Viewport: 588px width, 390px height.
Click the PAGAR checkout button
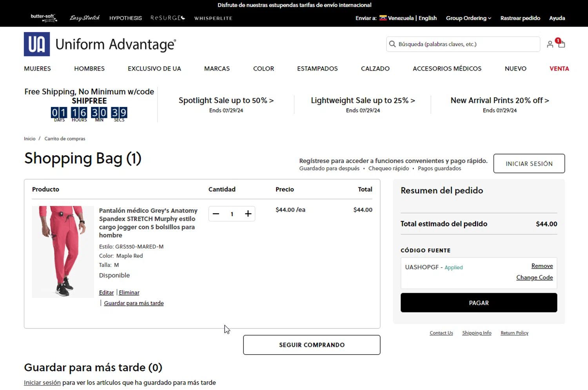pyautogui.click(x=479, y=303)
